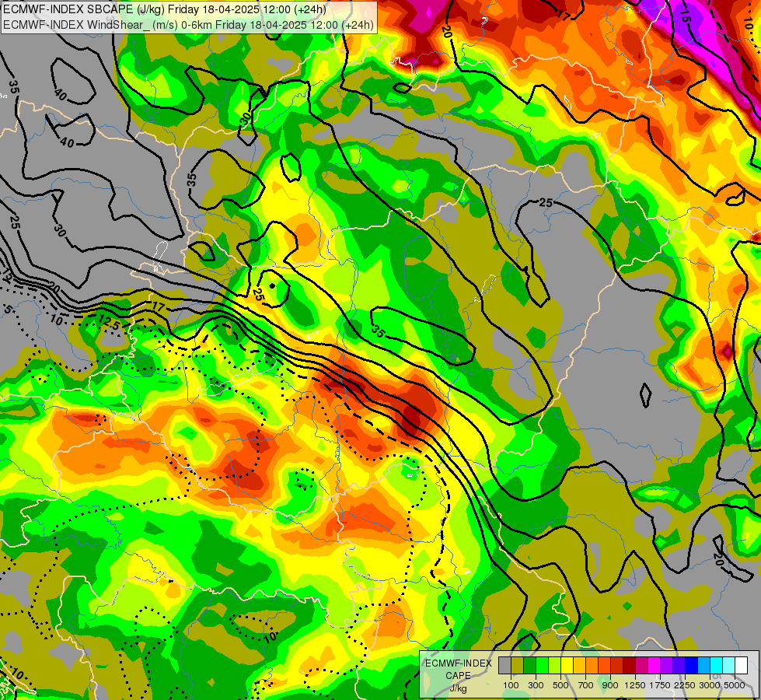The width and height of the screenshot is (761, 700).
Task: Click the SBCAPE title line at top
Action: pyautogui.click(x=165, y=9)
